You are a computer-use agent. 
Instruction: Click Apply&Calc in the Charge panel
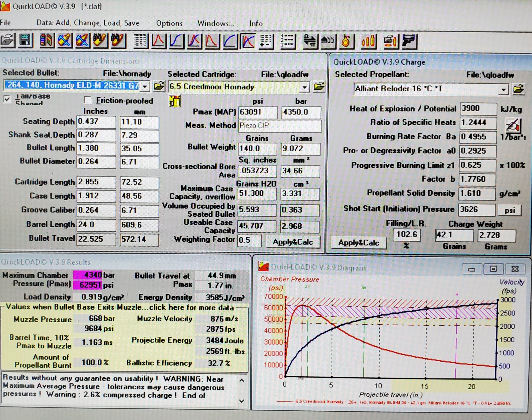pos(359,243)
